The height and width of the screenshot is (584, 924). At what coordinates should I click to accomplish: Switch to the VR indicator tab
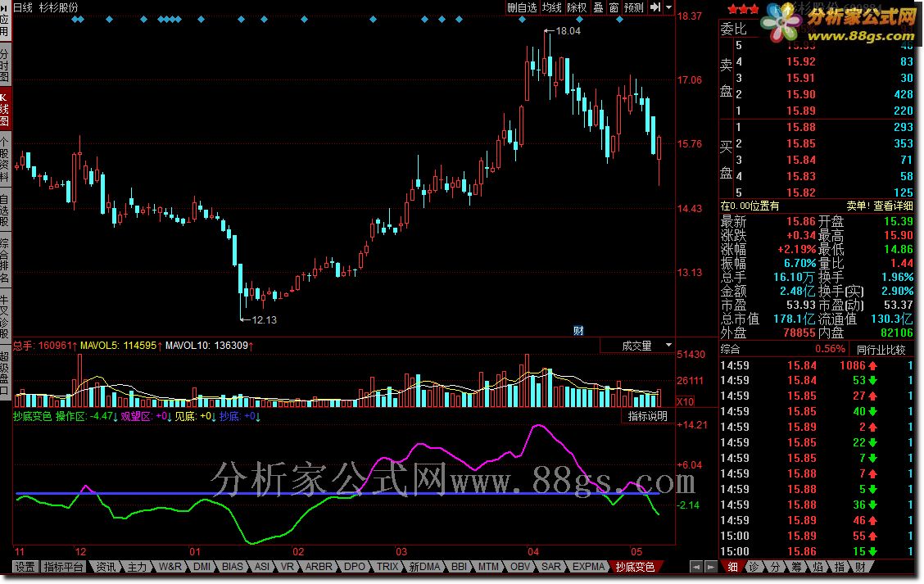[287, 567]
